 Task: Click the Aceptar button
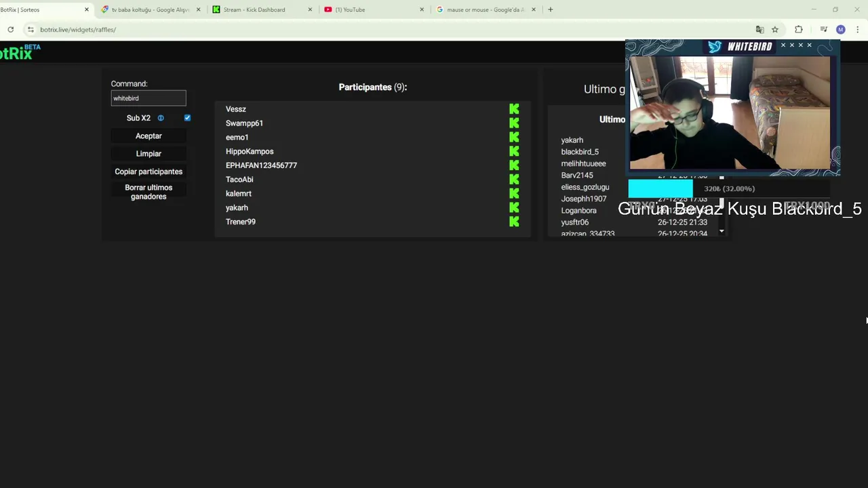pyautogui.click(x=149, y=136)
